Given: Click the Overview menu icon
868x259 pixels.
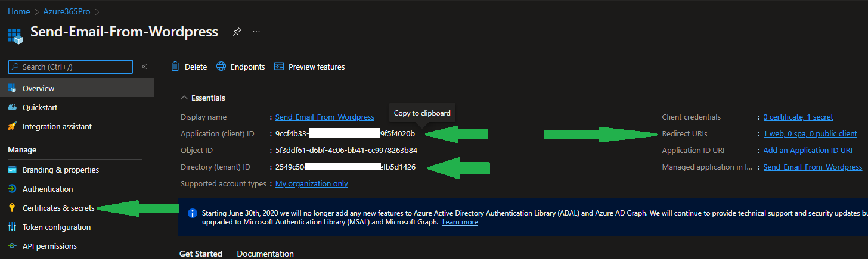Looking at the screenshot, I should [12, 88].
